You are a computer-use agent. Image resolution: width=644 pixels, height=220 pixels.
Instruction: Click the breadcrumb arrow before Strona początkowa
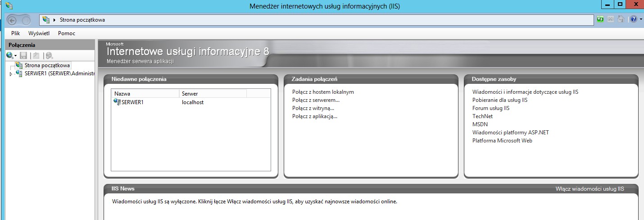click(x=54, y=20)
